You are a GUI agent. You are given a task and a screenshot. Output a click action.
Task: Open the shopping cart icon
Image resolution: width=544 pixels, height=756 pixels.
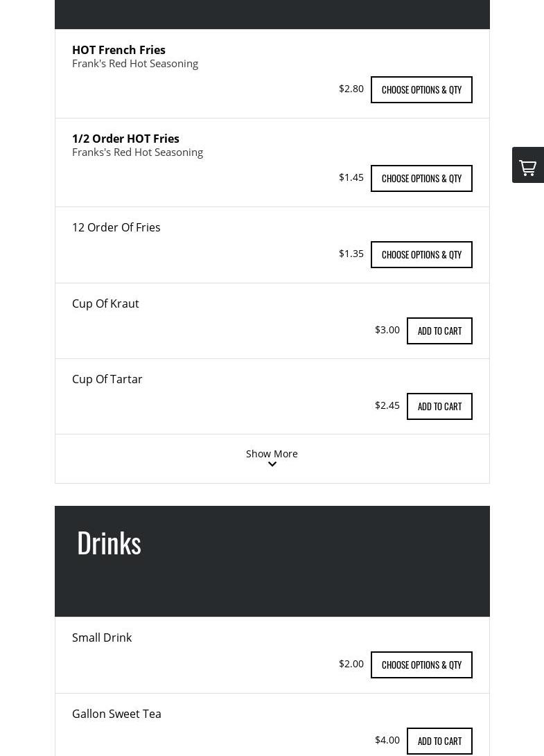coord(527,166)
